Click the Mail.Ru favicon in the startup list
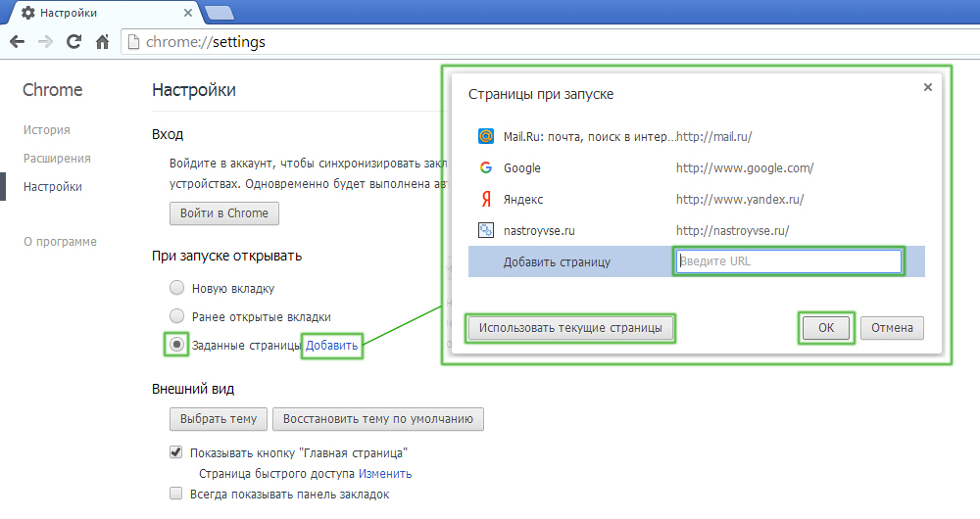The width and height of the screenshot is (980, 519). pos(486,136)
